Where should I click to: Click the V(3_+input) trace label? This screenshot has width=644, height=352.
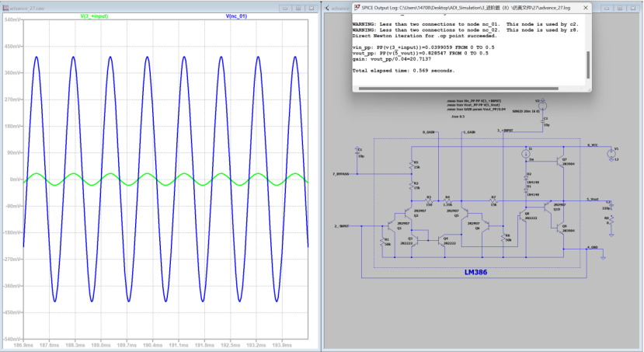[x=95, y=16]
